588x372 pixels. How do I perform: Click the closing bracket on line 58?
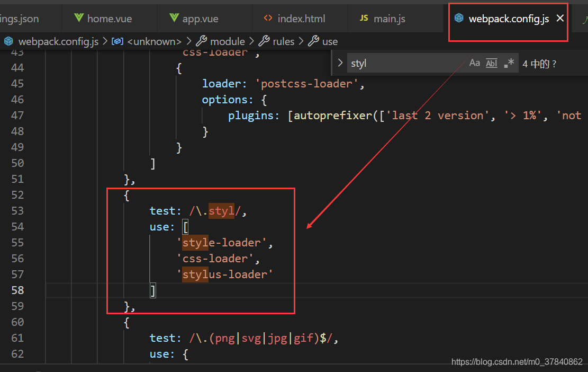pos(152,290)
